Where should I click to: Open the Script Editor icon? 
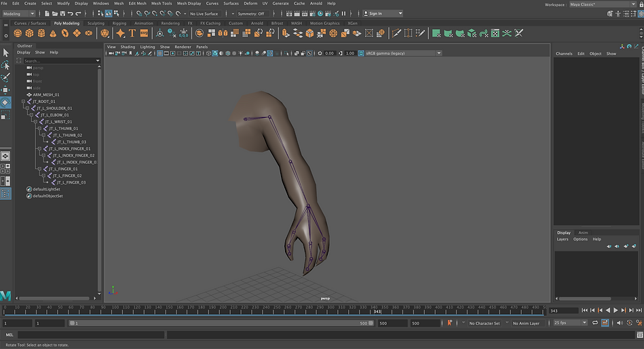(640, 335)
